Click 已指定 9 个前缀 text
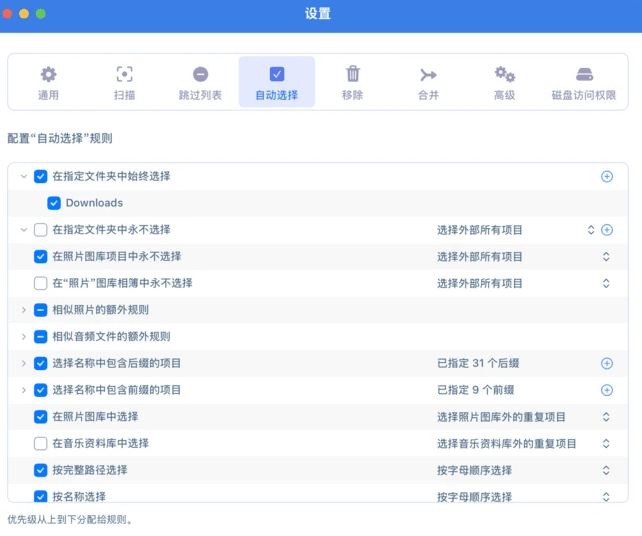Screen dimensions: 642x536 point(475,390)
